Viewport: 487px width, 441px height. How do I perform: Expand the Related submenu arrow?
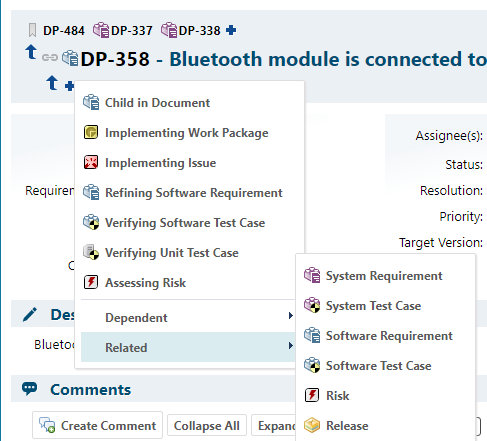coord(291,346)
